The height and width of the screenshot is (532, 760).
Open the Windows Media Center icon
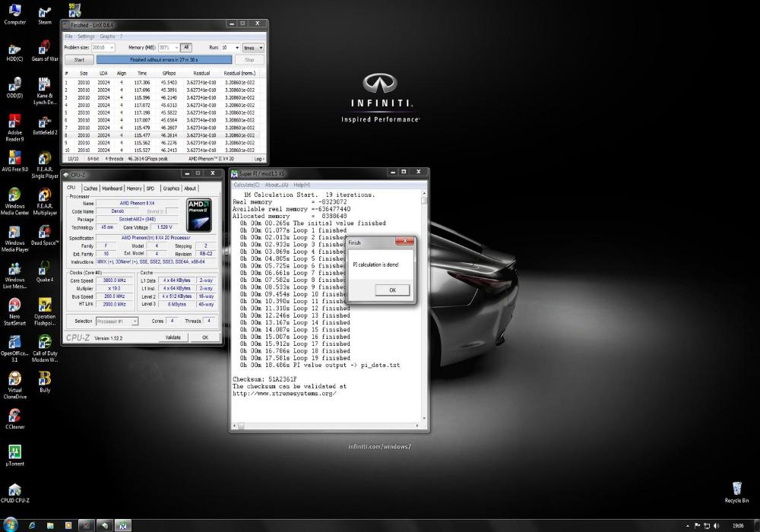[x=14, y=202]
